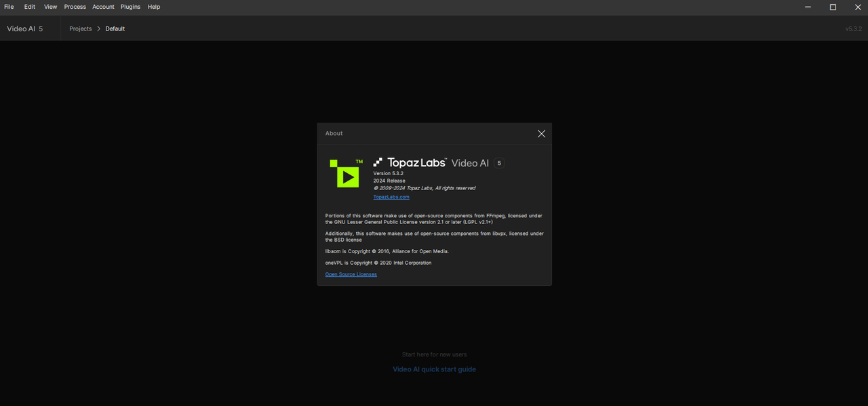
Task: Click 'Start here for new users' text
Action: click(x=434, y=354)
